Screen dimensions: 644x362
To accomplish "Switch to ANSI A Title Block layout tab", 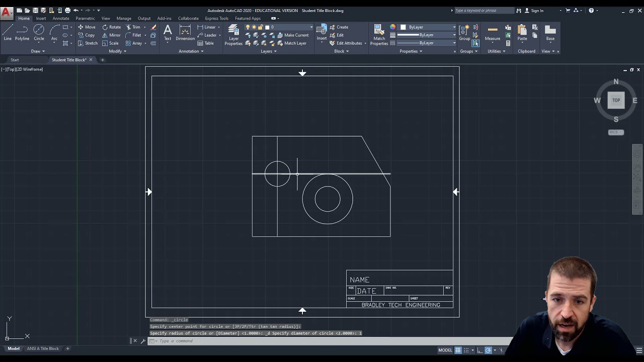I will [43, 348].
